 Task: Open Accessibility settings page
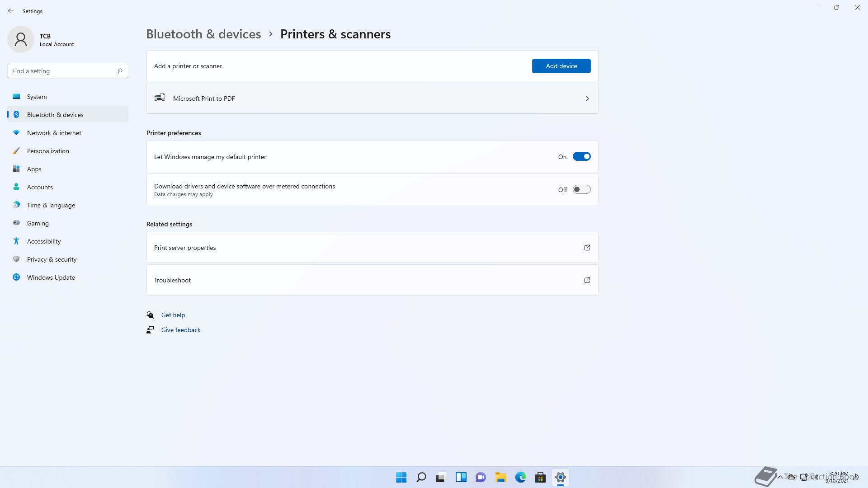click(68, 241)
